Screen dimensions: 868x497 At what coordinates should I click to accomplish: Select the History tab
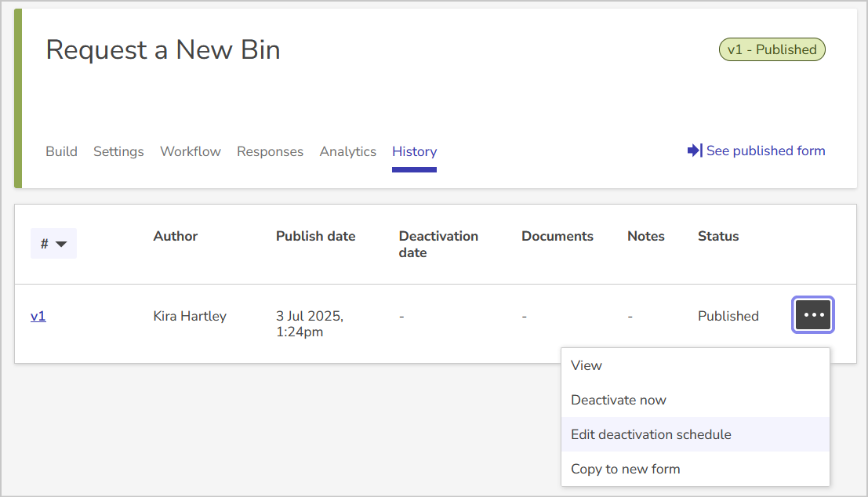tap(414, 151)
